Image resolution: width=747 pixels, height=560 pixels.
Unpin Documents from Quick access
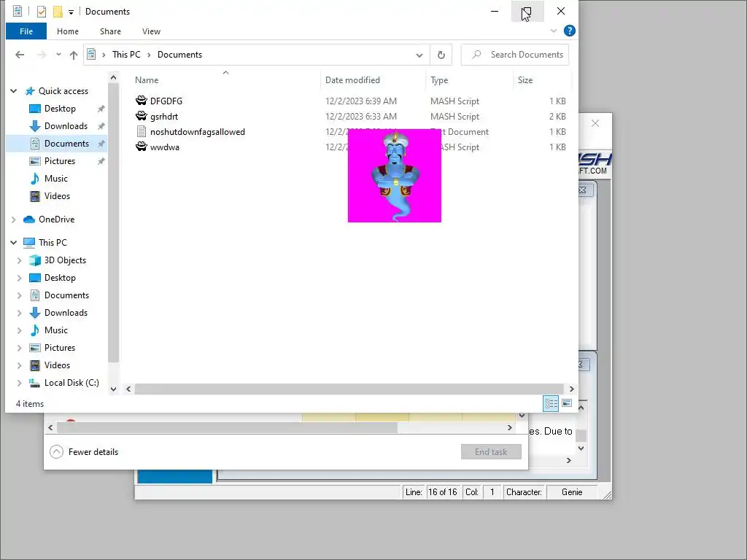pyautogui.click(x=101, y=144)
